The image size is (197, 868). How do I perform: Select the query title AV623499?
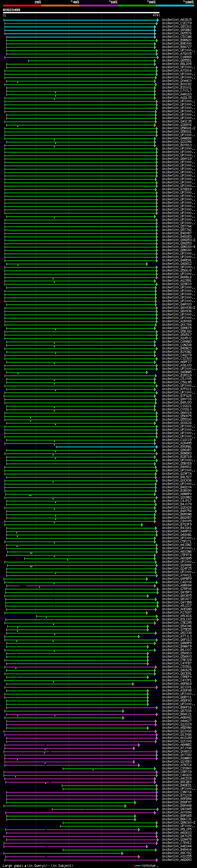[11, 10]
